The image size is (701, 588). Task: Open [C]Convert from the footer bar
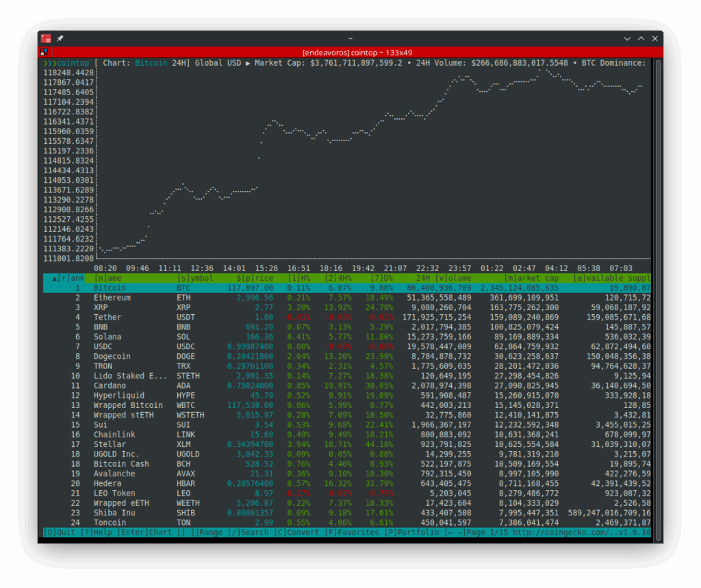point(296,533)
